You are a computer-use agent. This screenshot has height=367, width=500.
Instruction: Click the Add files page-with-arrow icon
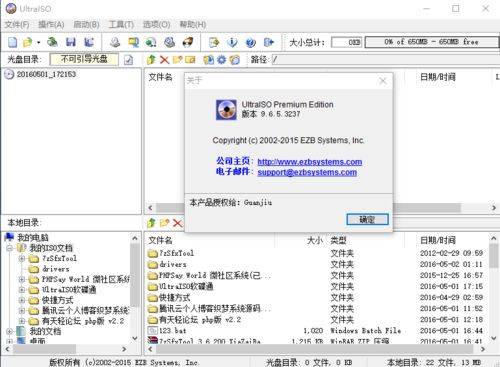pos(214,42)
